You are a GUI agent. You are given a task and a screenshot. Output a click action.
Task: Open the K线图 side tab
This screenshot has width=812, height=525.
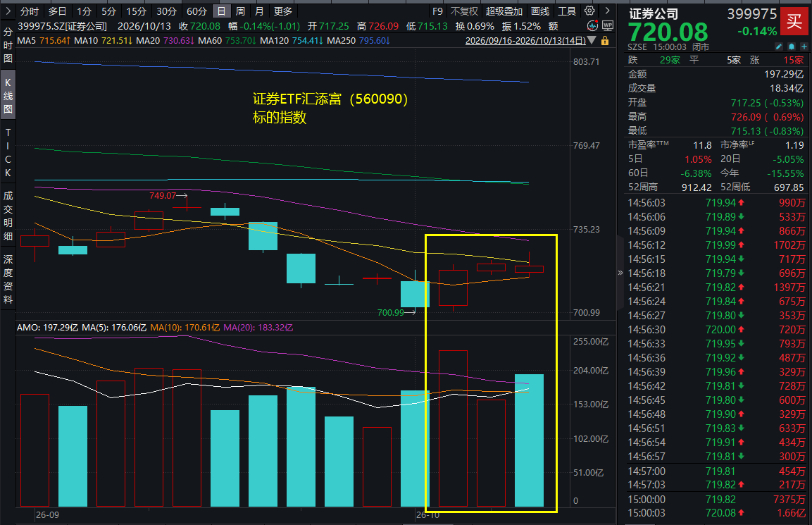pos(8,96)
